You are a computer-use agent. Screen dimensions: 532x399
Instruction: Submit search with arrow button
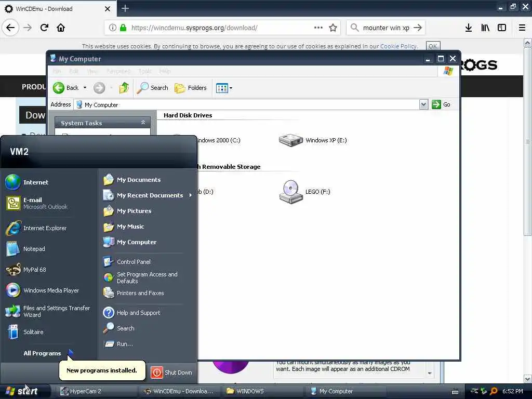pyautogui.click(x=418, y=28)
